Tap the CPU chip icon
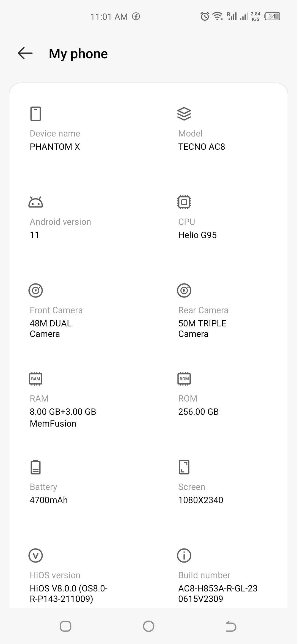 coord(184,202)
